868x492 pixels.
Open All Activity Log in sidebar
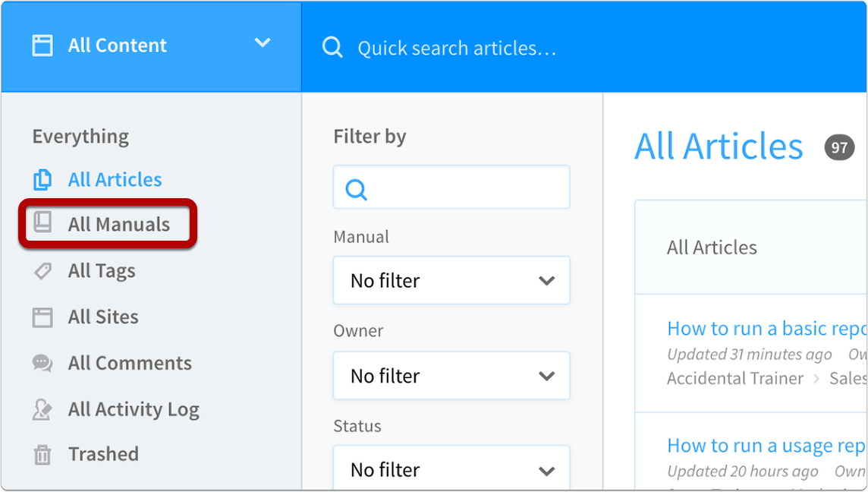[134, 410]
